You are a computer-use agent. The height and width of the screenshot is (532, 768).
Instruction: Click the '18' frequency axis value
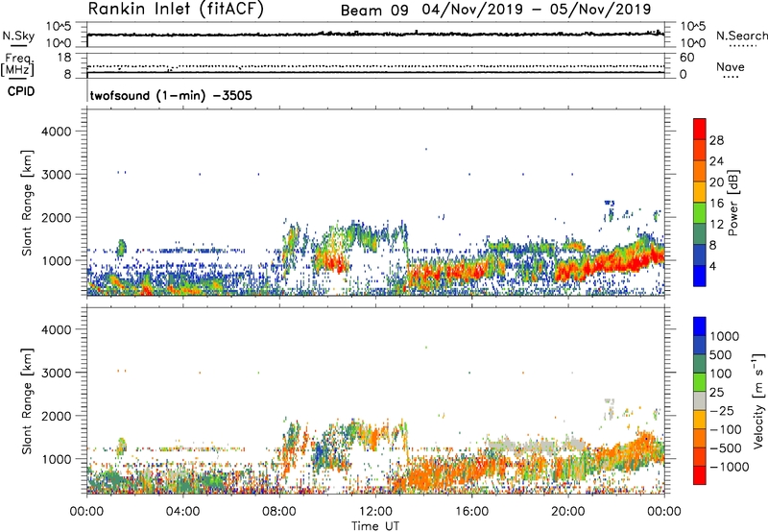pyautogui.click(x=64, y=58)
